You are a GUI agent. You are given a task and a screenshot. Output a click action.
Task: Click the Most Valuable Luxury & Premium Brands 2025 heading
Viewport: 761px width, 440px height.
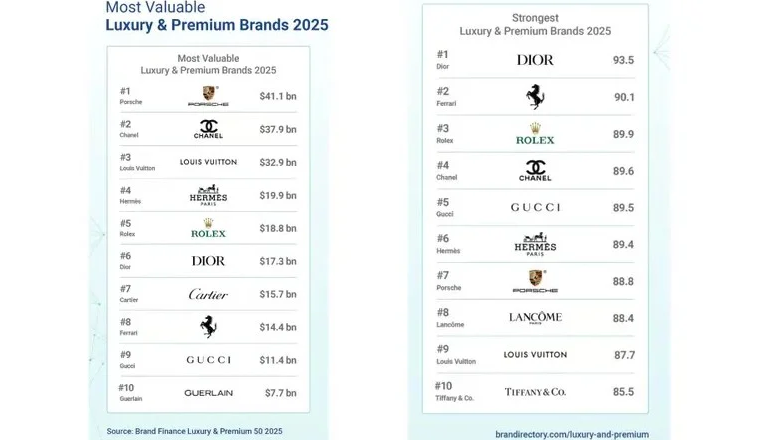pos(217,16)
